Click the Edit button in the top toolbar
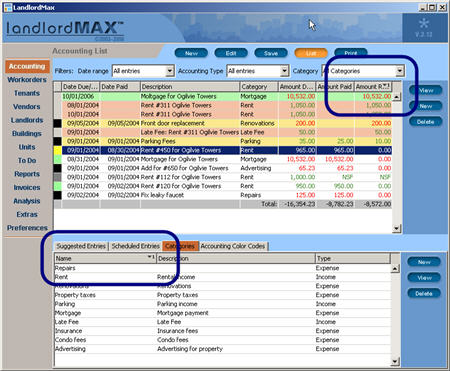The image size is (450, 371). coord(231,53)
